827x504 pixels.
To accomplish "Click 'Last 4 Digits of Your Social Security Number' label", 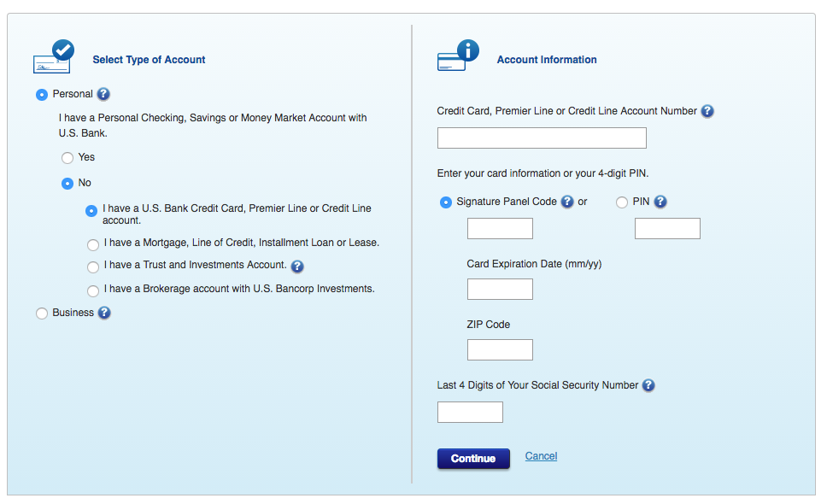I will [537, 385].
